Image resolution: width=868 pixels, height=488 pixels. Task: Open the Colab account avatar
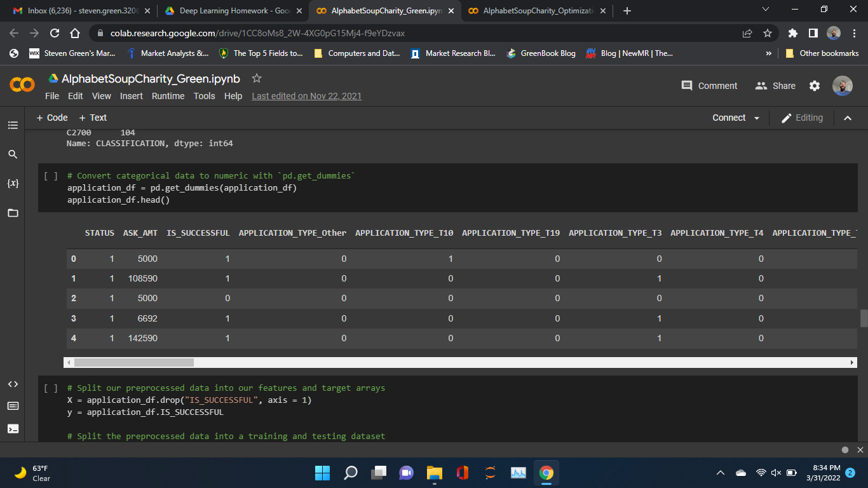click(x=843, y=86)
